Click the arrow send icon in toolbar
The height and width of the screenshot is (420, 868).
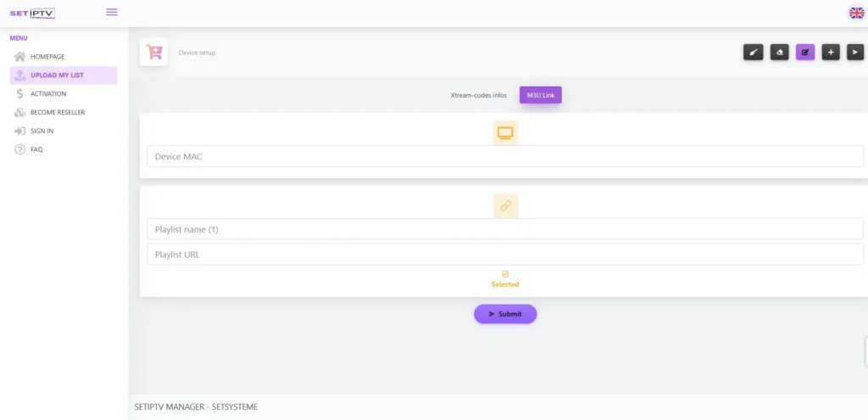(x=856, y=53)
